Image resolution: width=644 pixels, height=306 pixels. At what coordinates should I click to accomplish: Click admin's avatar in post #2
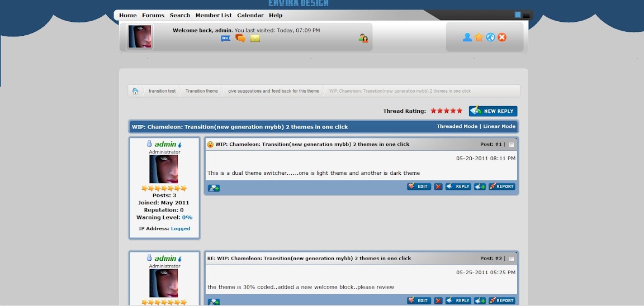pos(163,283)
